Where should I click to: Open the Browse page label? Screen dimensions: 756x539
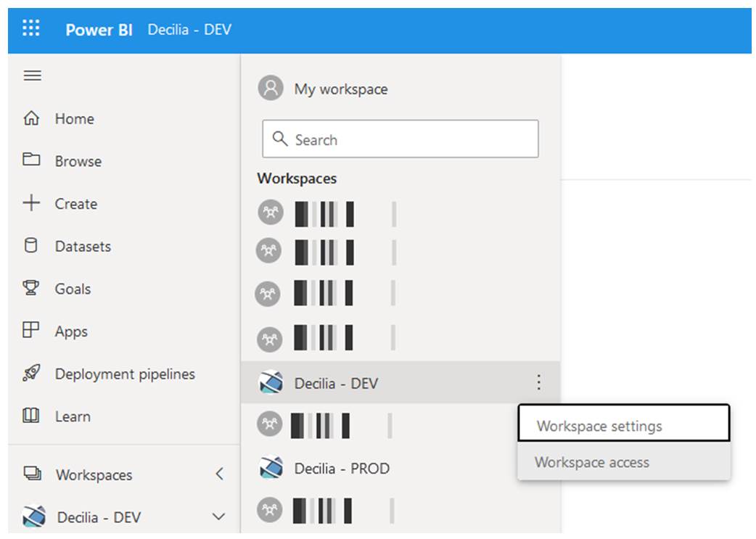(78, 161)
